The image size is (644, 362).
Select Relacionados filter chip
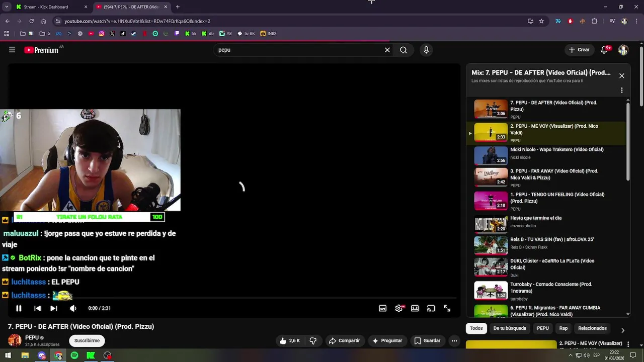click(592, 328)
